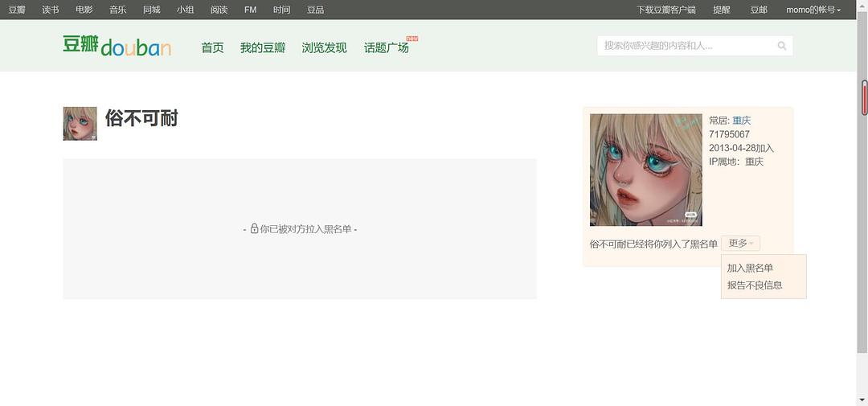Viewport: 868px width, 406px height.
Task: Open 读书 in the top bar
Action: (x=51, y=10)
